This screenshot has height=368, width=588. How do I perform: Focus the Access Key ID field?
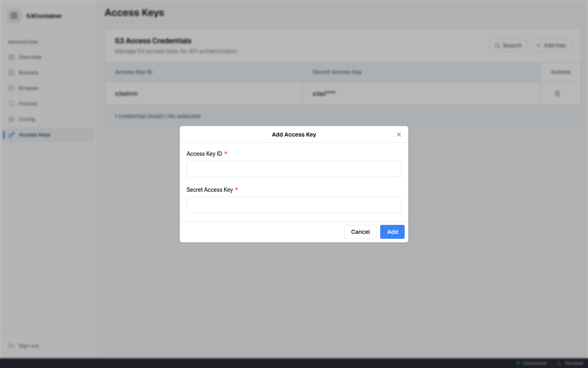(x=294, y=168)
